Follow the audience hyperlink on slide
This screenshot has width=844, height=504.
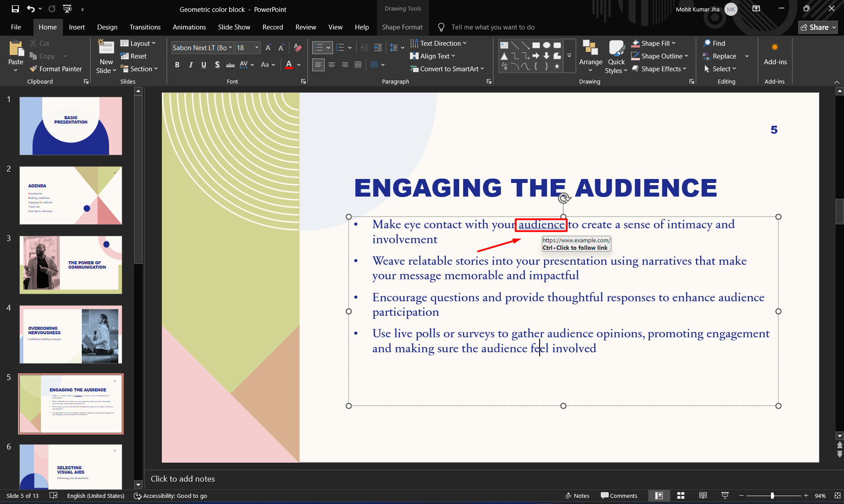(541, 225)
